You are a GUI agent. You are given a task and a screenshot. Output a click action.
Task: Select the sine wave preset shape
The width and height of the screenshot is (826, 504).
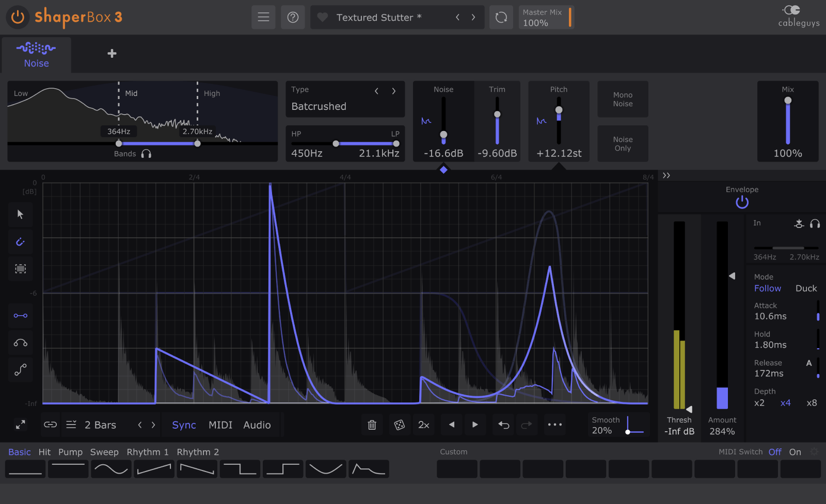tap(111, 469)
